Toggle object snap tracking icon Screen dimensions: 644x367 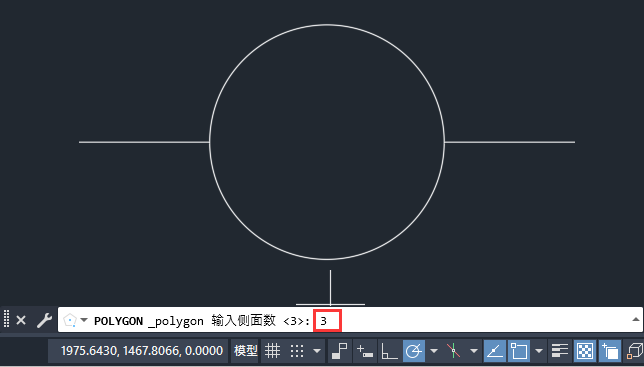click(x=494, y=351)
